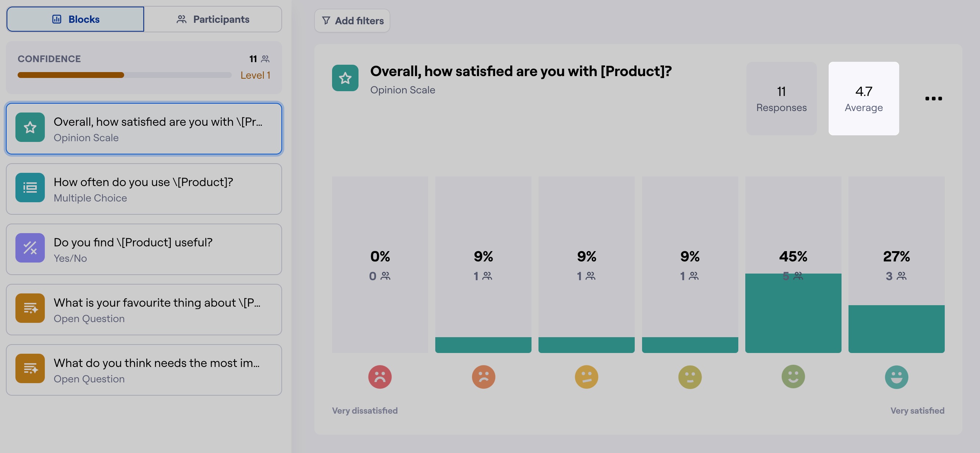Open the 'Do you find [Product] useful?' block
The height and width of the screenshot is (453, 980).
coord(144,249)
